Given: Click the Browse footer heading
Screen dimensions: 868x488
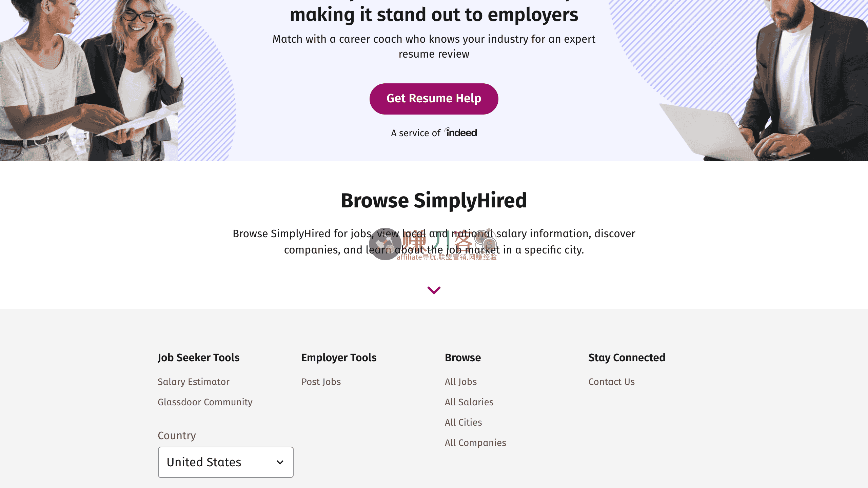Looking at the screenshot, I should click(x=462, y=357).
